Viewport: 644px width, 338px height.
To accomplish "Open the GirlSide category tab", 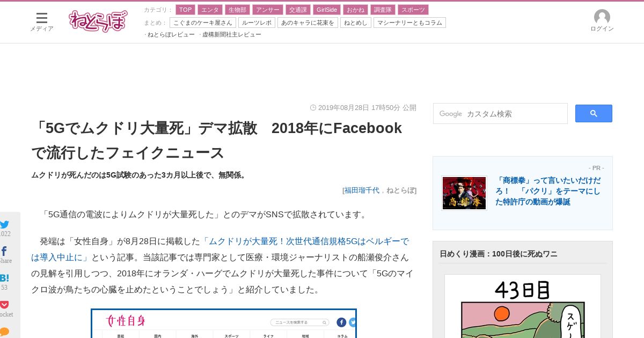I will click(326, 10).
